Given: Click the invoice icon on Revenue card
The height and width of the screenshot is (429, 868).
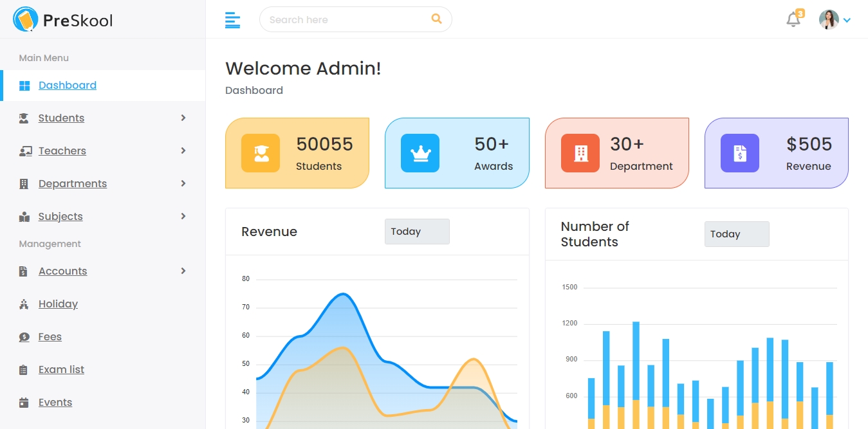Looking at the screenshot, I should [x=740, y=153].
